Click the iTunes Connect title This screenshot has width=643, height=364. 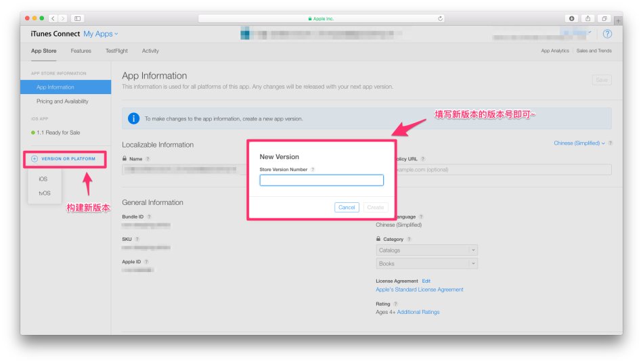coord(56,34)
